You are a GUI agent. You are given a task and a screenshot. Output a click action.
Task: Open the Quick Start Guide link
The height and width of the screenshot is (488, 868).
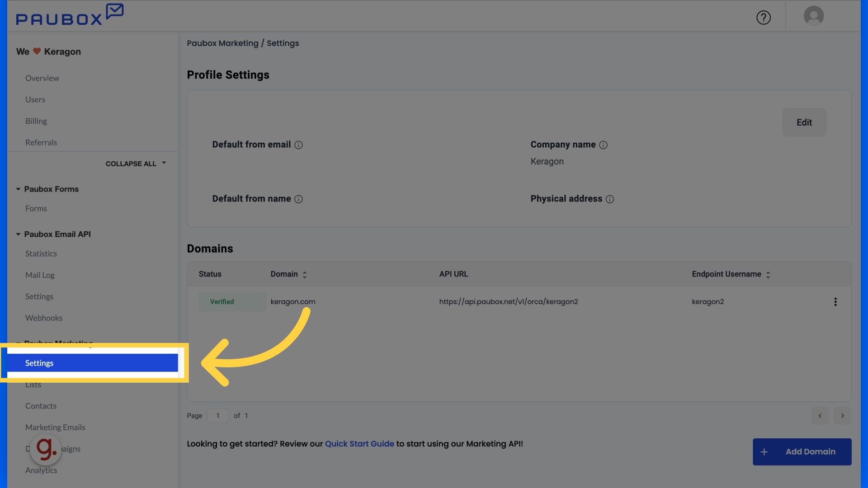(359, 444)
